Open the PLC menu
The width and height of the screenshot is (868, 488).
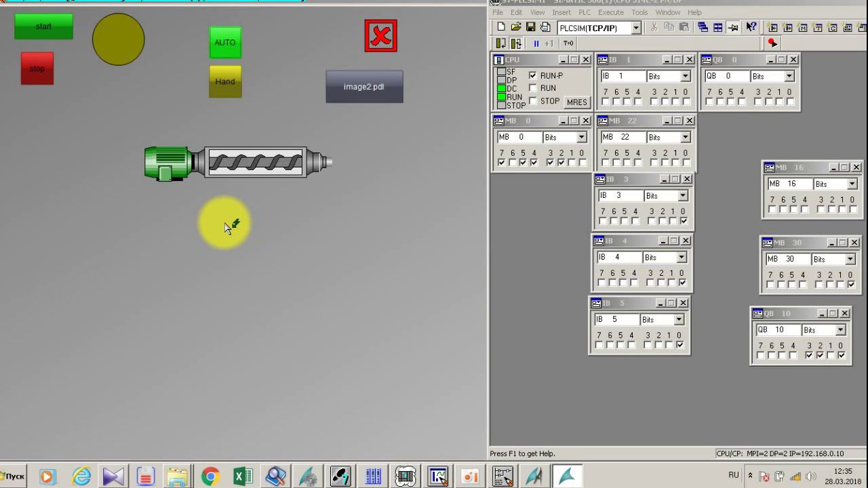pyautogui.click(x=585, y=12)
